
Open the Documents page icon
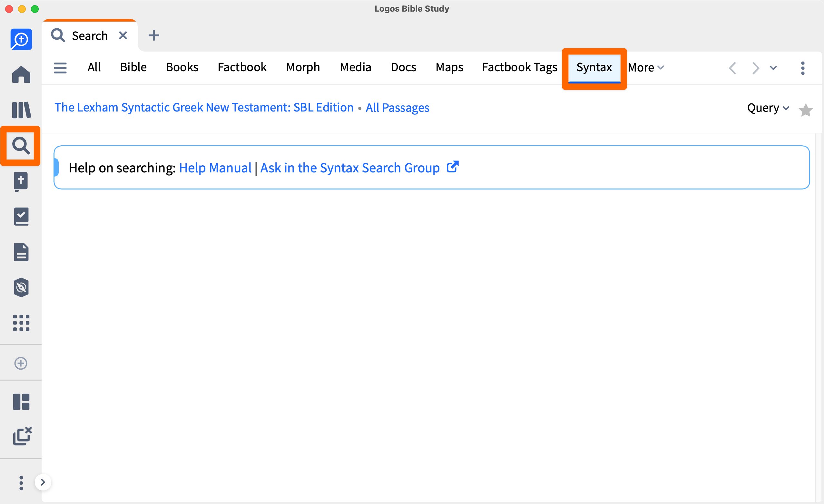[x=21, y=252]
